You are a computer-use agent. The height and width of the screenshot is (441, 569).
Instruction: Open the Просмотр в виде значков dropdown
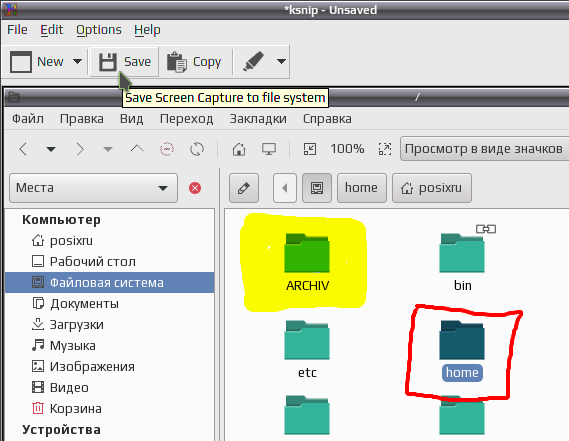[484, 149]
